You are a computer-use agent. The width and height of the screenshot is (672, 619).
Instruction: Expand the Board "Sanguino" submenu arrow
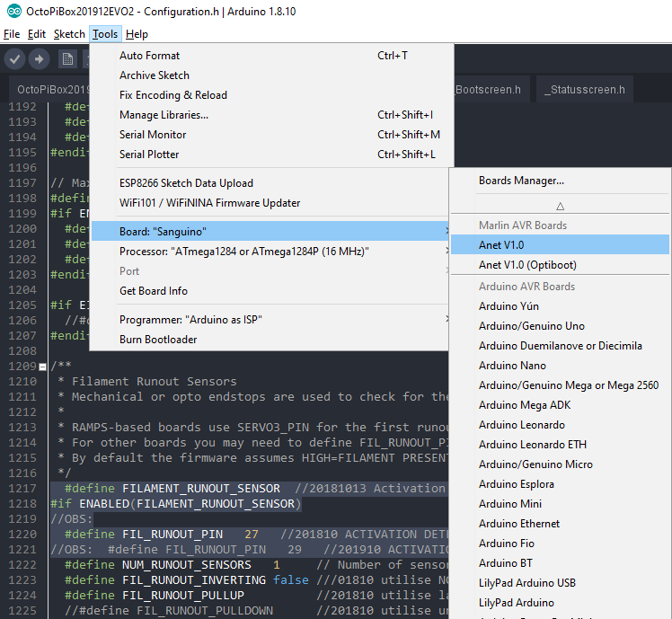coord(447,232)
